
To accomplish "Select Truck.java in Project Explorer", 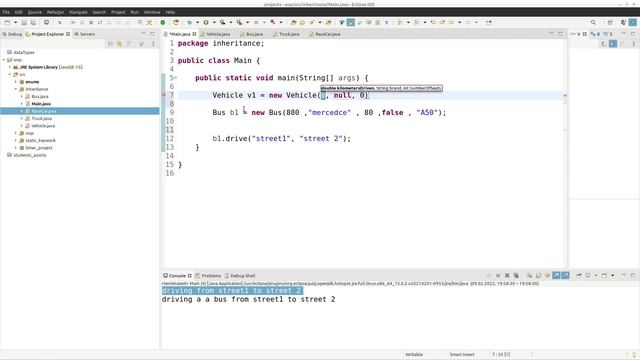I will click(x=41, y=118).
